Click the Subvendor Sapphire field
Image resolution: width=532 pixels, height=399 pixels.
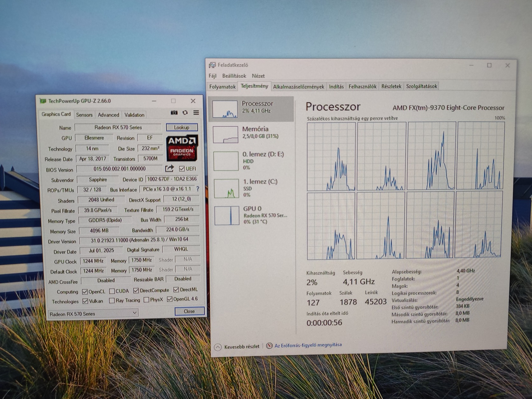(x=98, y=179)
